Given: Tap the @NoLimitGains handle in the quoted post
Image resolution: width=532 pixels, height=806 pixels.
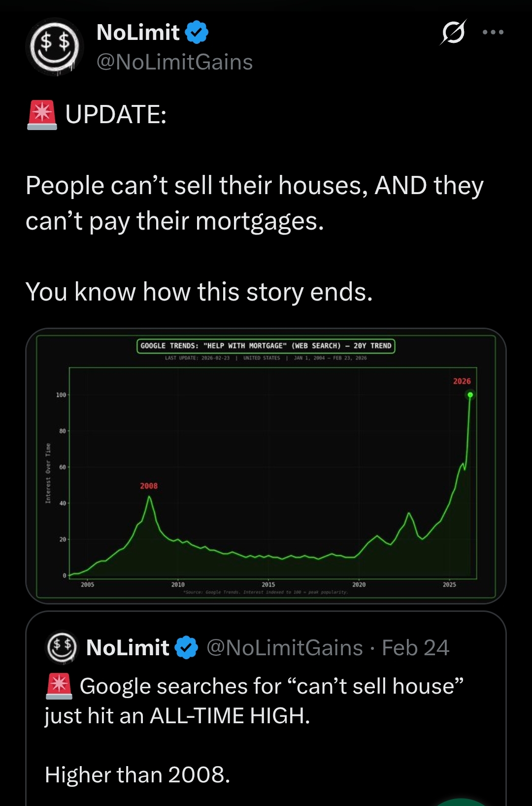Looking at the screenshot, I should [284, 647].
